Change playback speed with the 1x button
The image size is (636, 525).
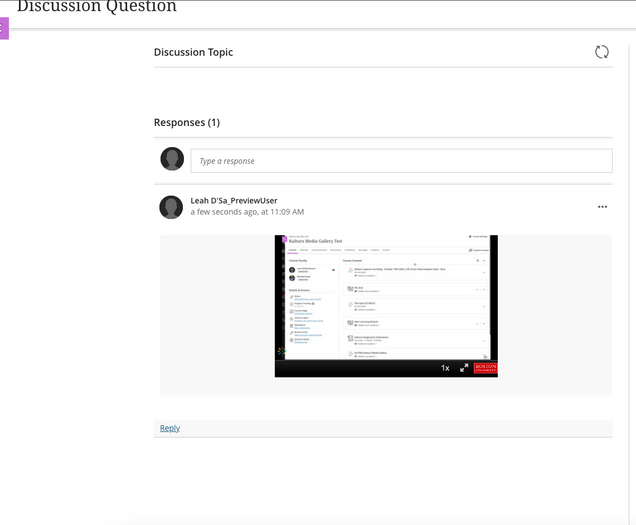(x=445, y=368)
